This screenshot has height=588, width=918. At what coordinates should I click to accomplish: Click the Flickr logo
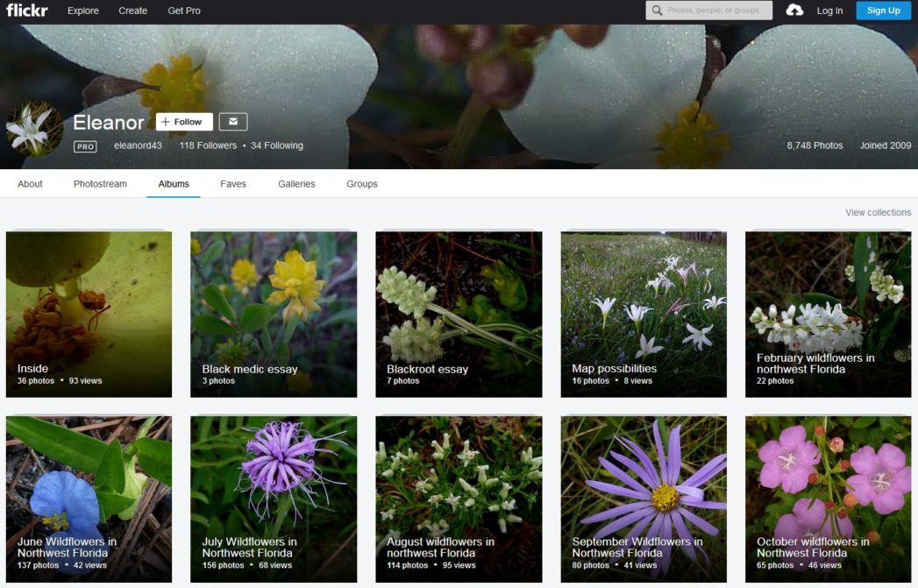27,10
